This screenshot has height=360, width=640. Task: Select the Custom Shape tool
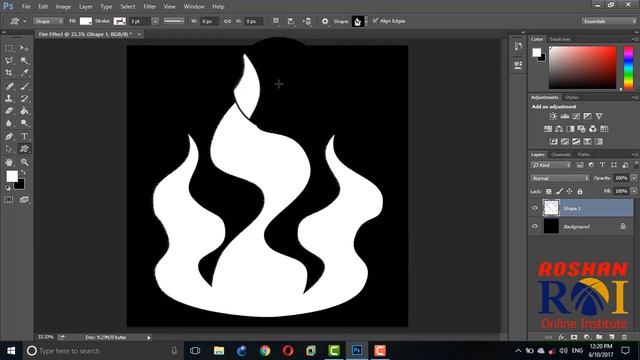click(x=24, y=149)
